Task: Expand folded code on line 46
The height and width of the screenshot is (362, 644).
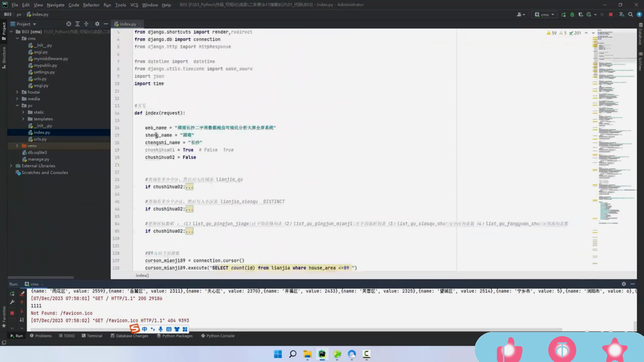Action: click(190, 209)
